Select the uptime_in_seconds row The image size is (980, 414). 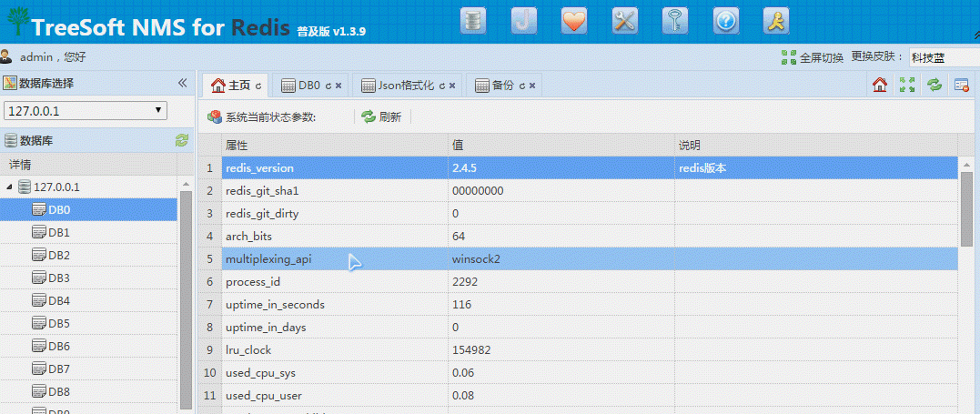point(578,305)
